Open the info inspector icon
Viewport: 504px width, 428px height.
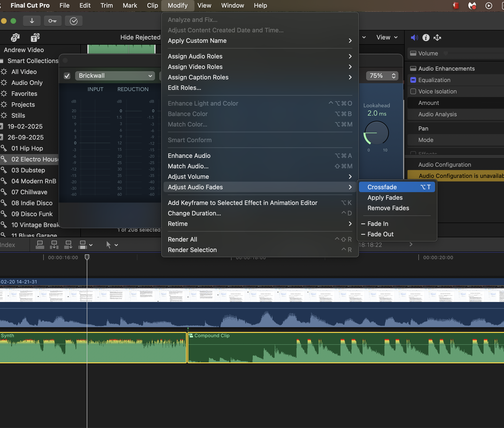(426, 37)
